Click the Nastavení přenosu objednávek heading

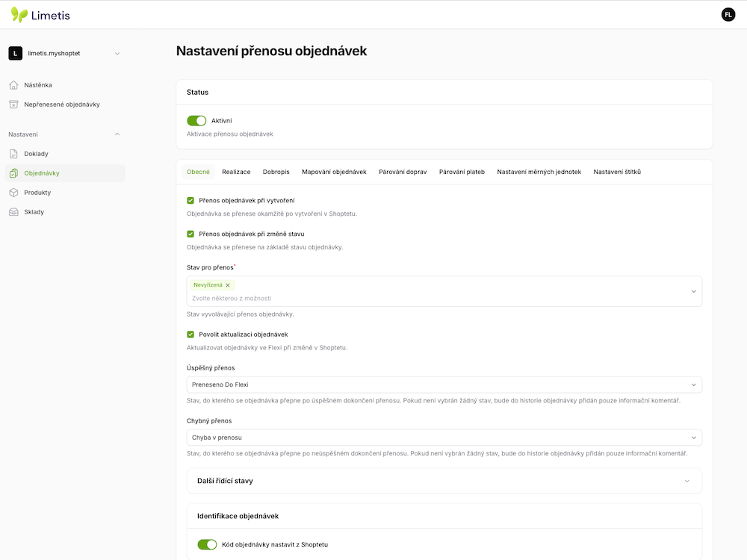[x=272, y=51]
